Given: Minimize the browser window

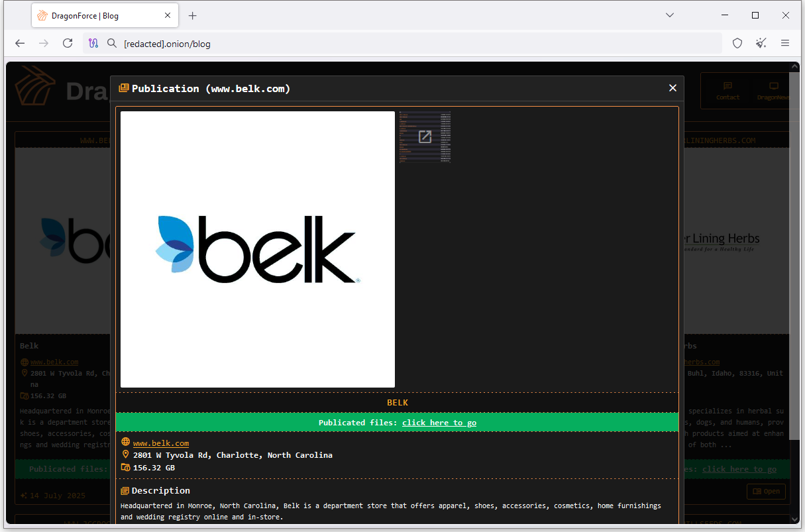Looking at the screenshot, I should point(724,15).
